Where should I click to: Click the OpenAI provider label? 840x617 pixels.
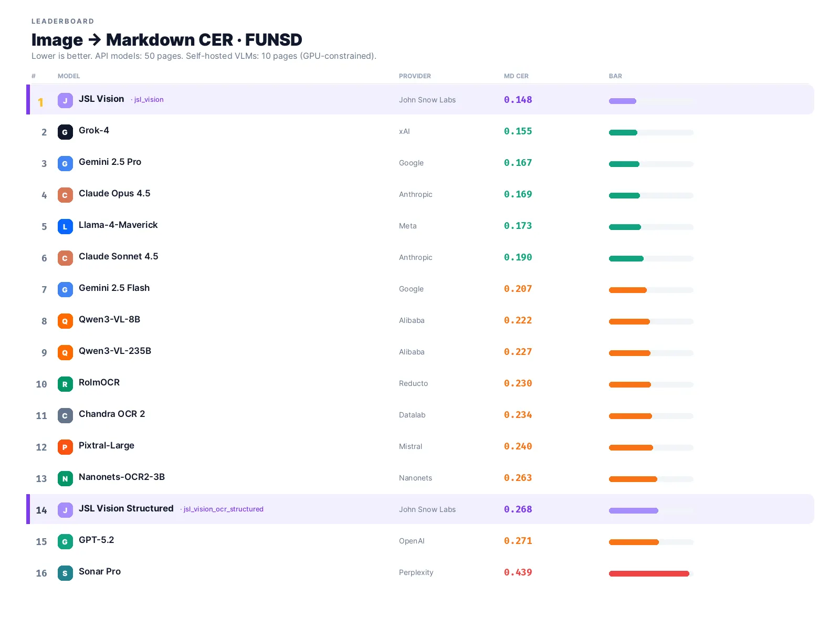point(412,541)
